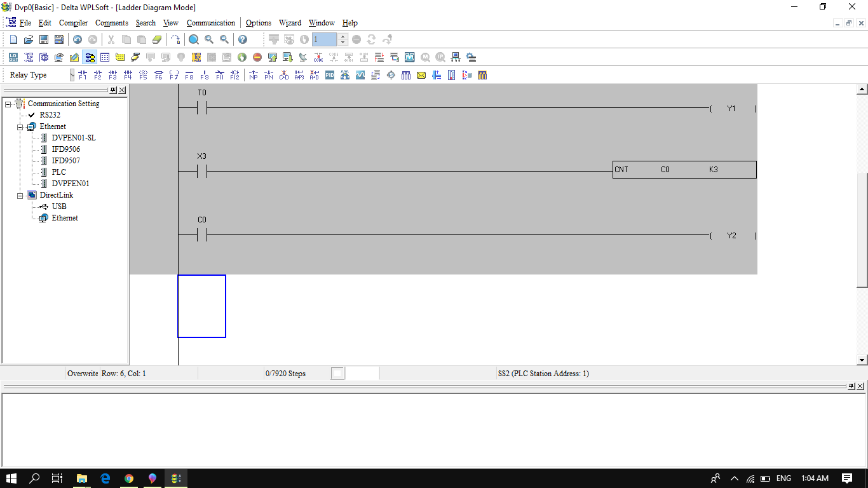Open Chrome from the taskbar
This screenshot has width=868, height=488.
pyautogui.click(x=129, y=478)
